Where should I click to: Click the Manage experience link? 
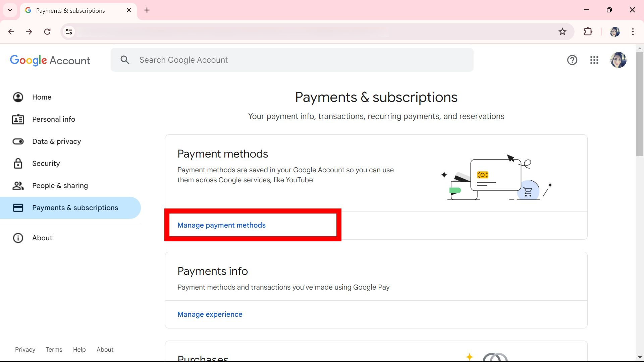point(210,314)
